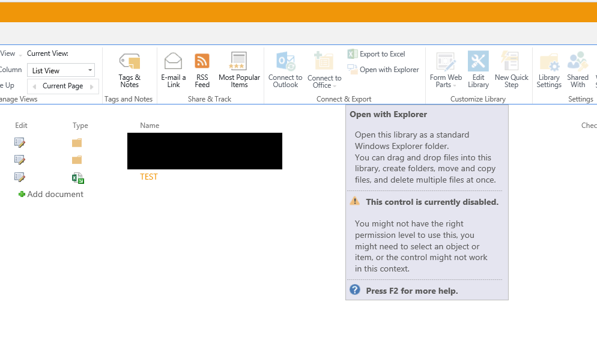Click Share & Track group label

pos(210,99)
